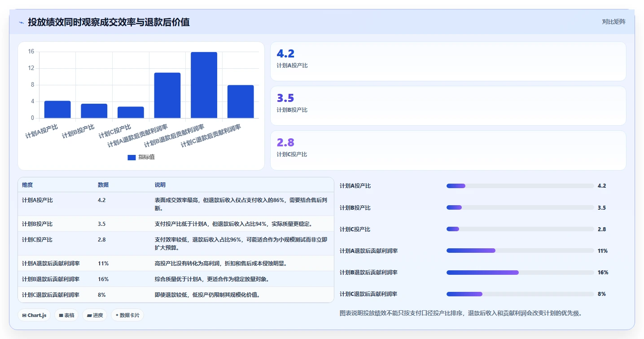Click the 计划A投产比 axis label under the chart
Image resolution: width=644 pixels, height=339 pixels.
tap(42, 131)
